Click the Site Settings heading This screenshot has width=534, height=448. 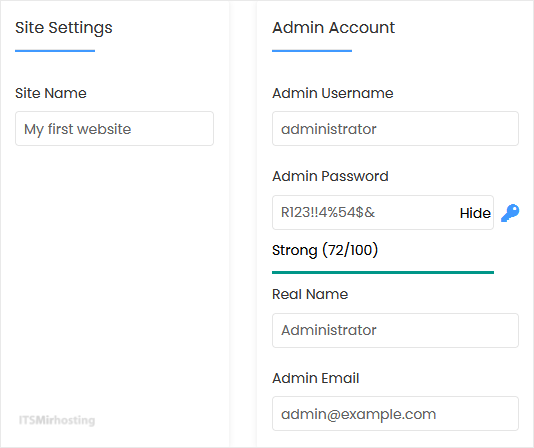click(x=64, y=28)
